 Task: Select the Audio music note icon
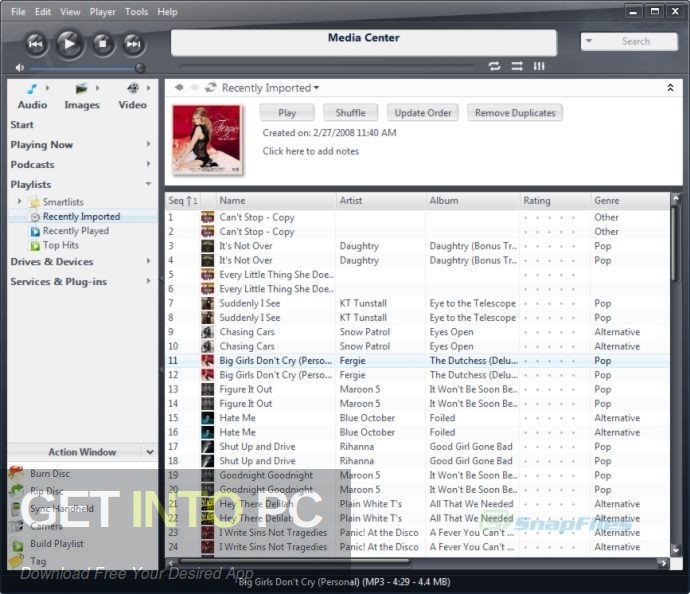(32, 88)
